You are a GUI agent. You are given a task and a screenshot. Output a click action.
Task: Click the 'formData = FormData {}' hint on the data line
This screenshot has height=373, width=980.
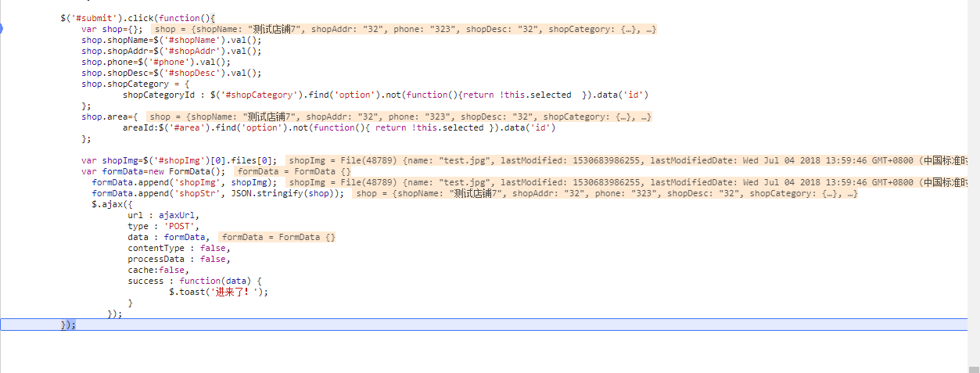pyautogui.click(x=278, y=237)
